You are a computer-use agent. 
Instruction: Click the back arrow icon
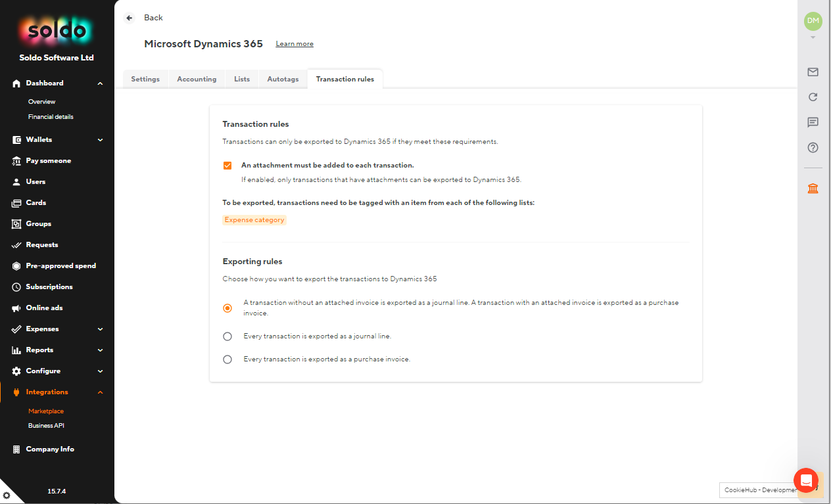click(x=130, y=18)
